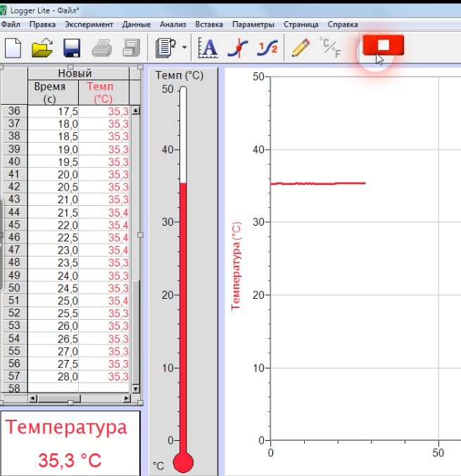Expand the page dropdown arrow in the toolbar
The height and width of the screenshot is (476, 461).
(184, 49)
